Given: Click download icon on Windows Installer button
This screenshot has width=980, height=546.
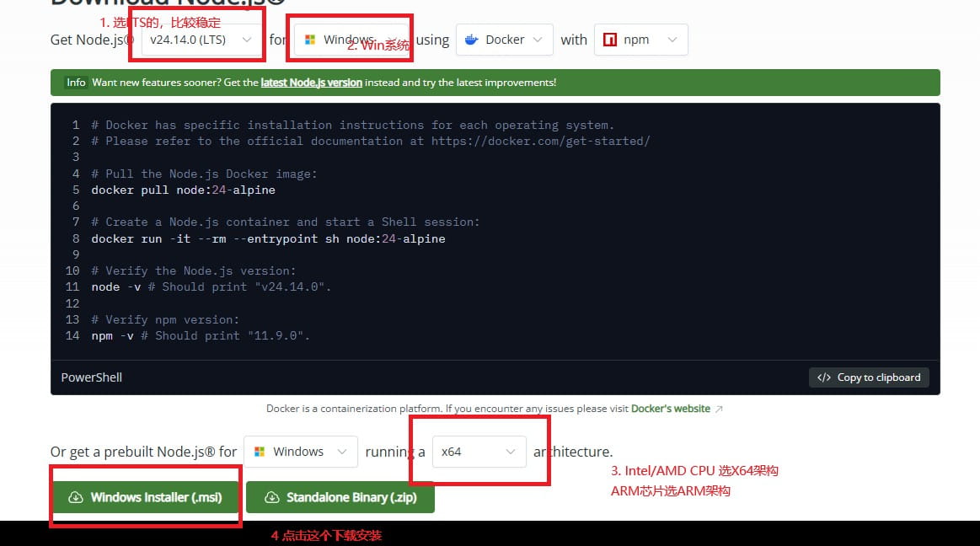Looking at the screenshot, I should tap(75, 497).
